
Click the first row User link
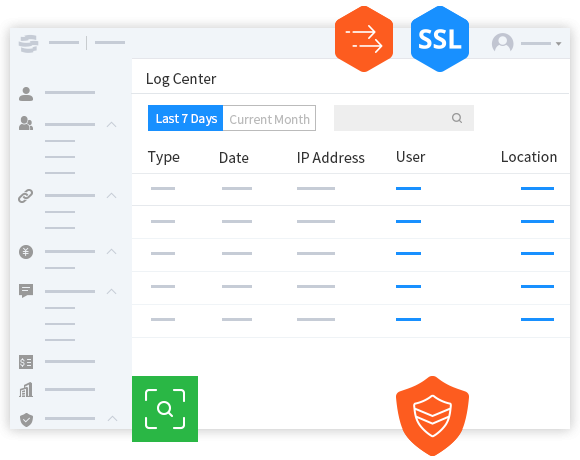pyautogui.click(x=408, y=189)
